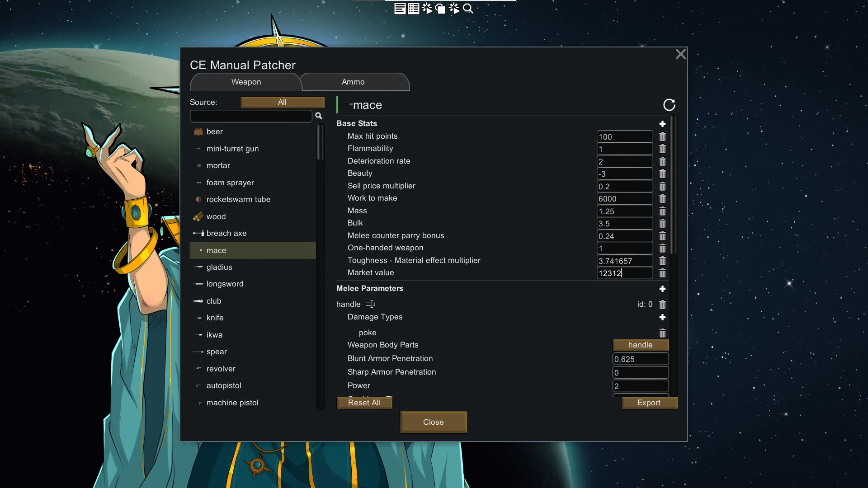Click search magnifier next to the filter box

pyautogui.click(x=319, y=116)
